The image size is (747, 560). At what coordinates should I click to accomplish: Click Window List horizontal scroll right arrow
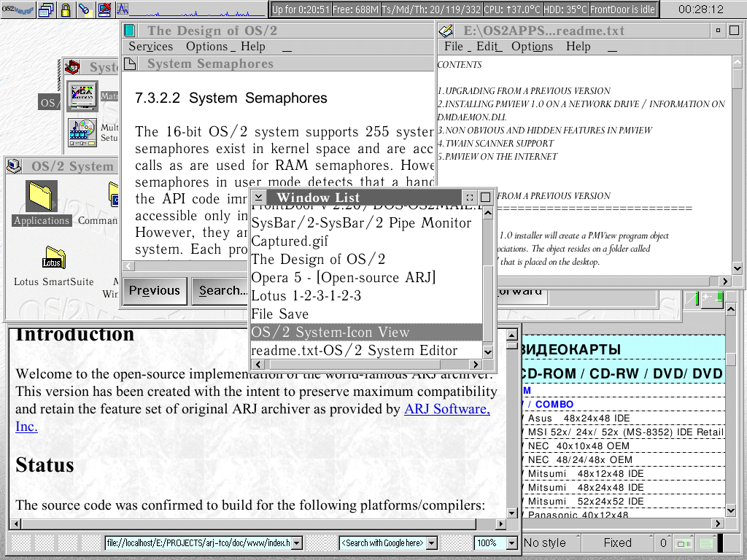[476, 365]
